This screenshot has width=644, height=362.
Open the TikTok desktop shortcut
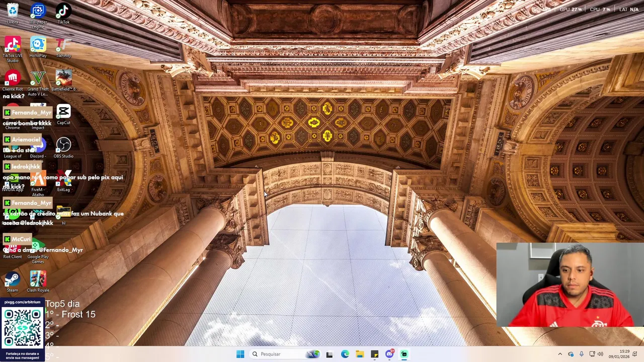pos(63,13)
